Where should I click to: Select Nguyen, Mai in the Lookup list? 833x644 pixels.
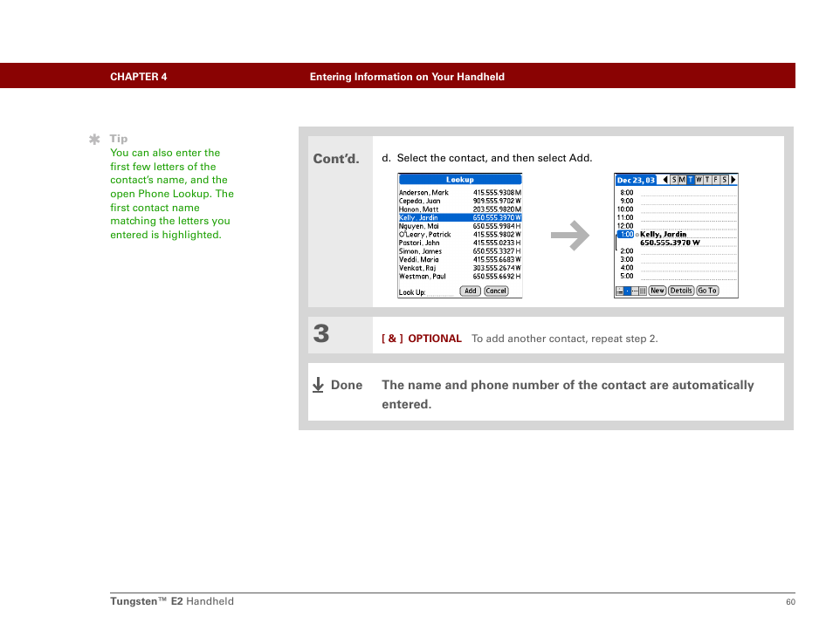coord(460,226)
